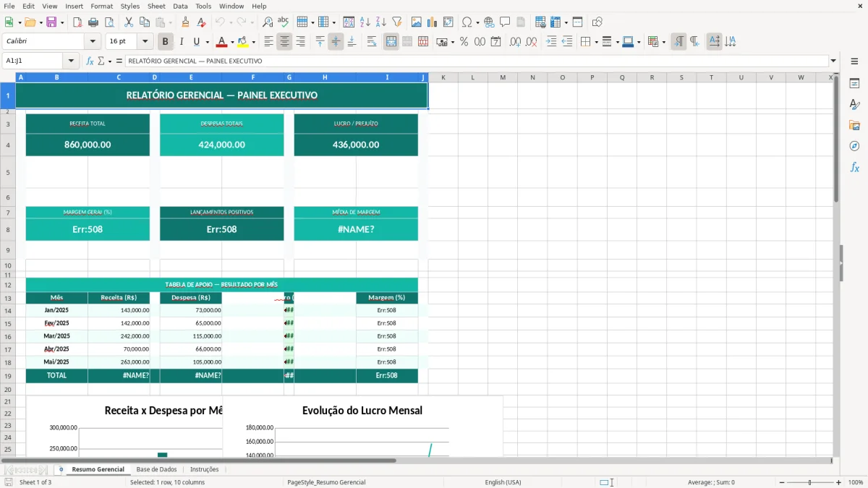The height and width of the screenshot is (488, 868).
Task: Open the Font Size dropdown
Action: [x=145, y=42]
